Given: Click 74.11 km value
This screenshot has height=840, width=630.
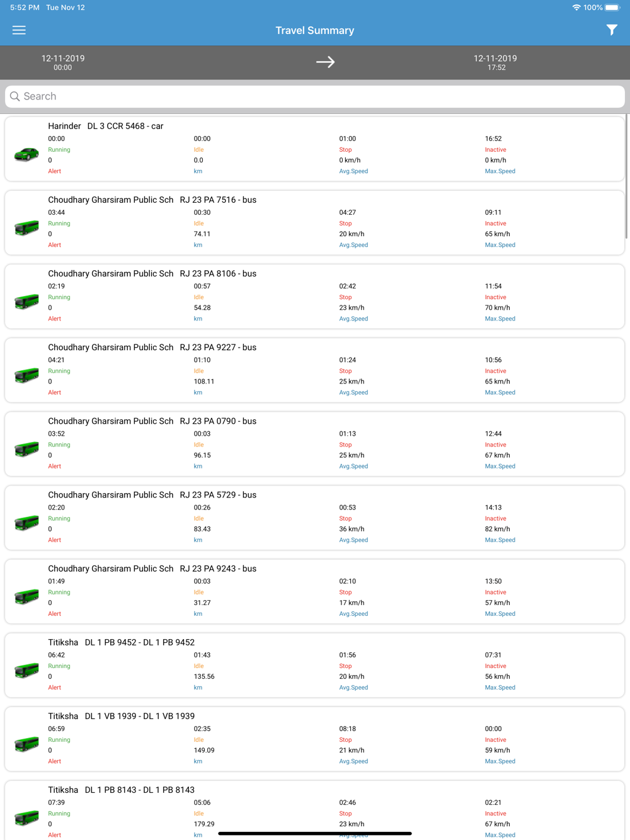Looking at the screenshot, I should tap(202, 234).
